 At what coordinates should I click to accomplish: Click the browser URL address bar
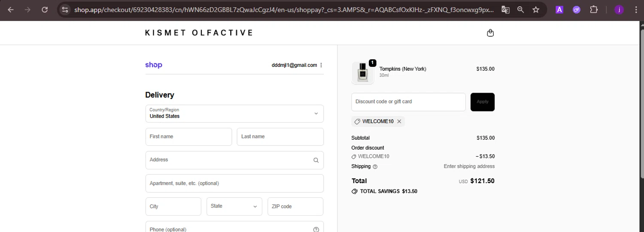click(283, 9)
